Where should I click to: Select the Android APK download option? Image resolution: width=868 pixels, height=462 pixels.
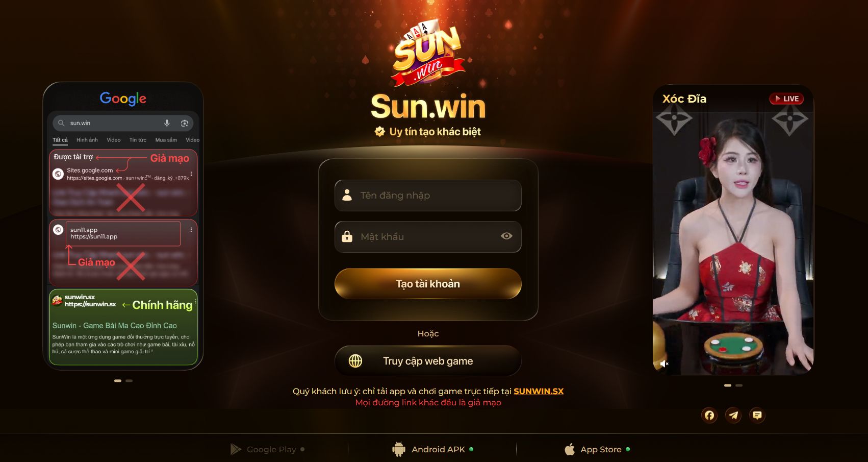point(432,449)
